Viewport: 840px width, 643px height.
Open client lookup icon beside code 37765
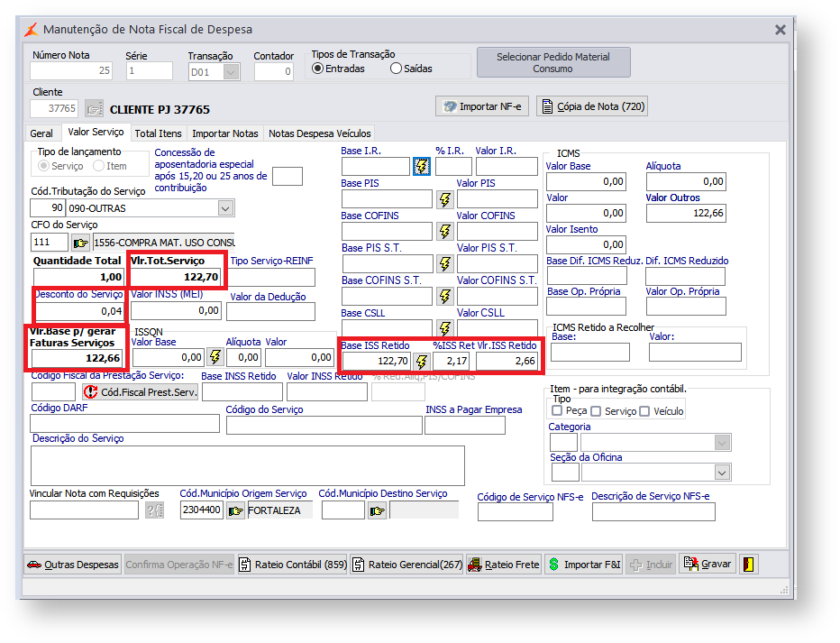95,109
